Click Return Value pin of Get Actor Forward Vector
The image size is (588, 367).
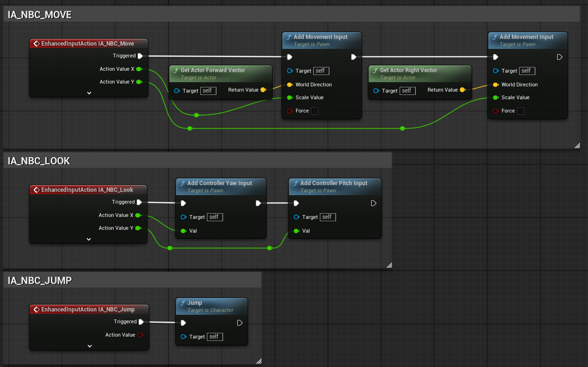263,90
